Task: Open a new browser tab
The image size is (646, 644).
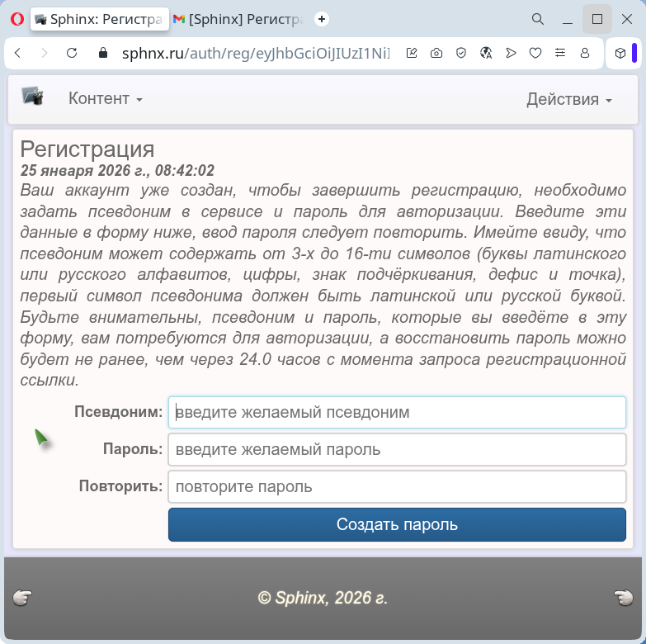Action: pos(322,19)
